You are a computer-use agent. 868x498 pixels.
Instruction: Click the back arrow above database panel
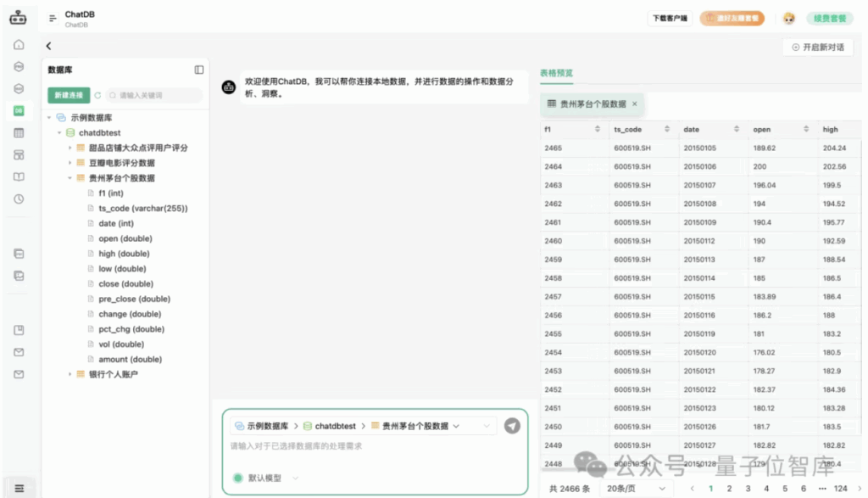tap(48, 46)
